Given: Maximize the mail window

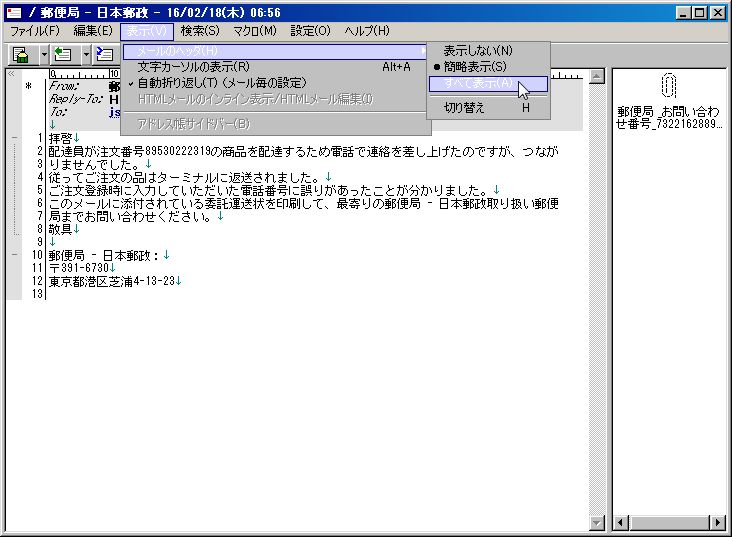Looking at the screenshot, I should tap(700, 13).
